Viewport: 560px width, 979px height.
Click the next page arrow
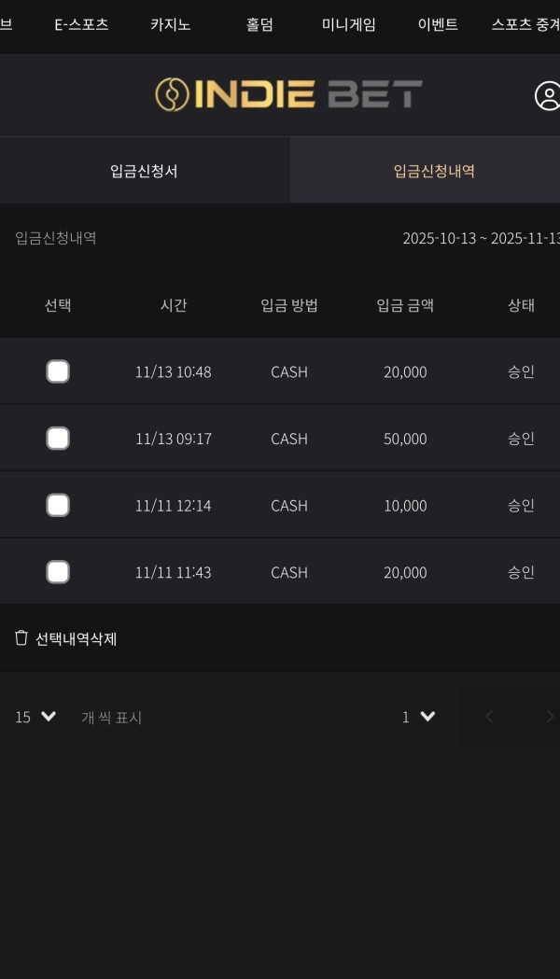551,717
